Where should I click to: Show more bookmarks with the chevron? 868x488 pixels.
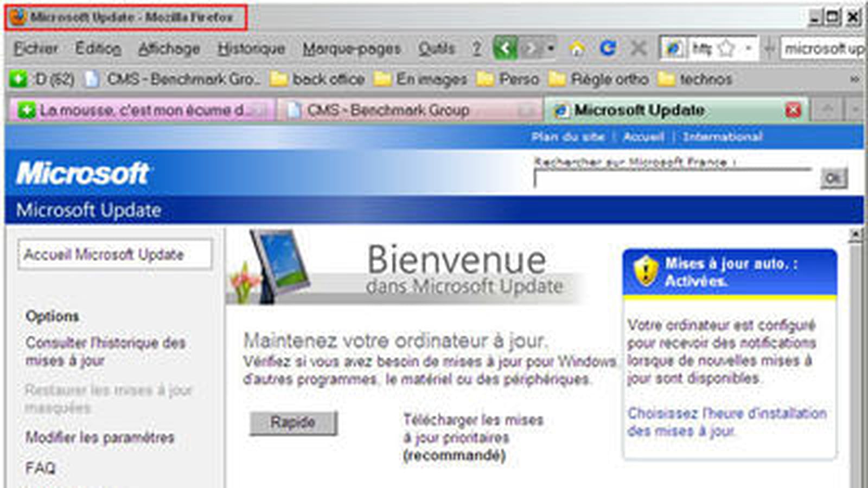coord(854,79)
